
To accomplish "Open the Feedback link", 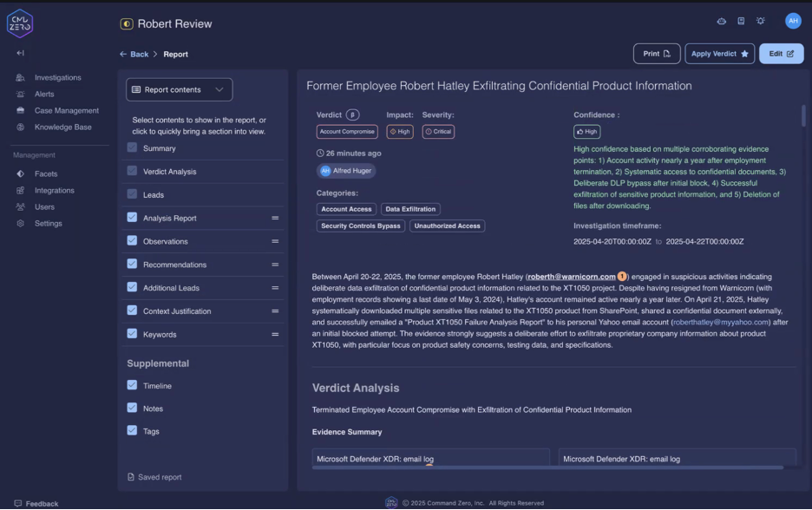I will [x=36, y=503].
